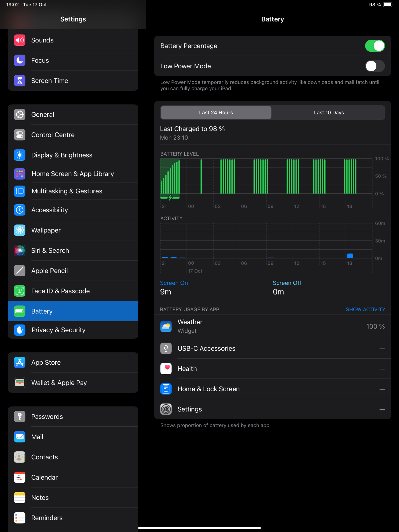Tap the Health usage row

pos(273,369)
